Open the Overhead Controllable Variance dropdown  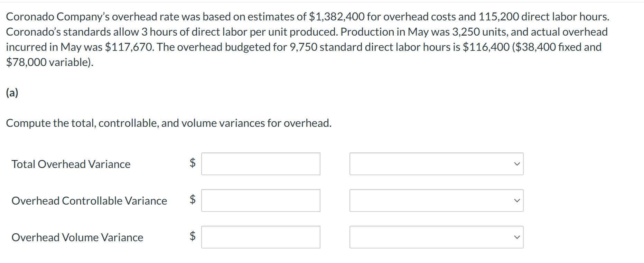436,200
